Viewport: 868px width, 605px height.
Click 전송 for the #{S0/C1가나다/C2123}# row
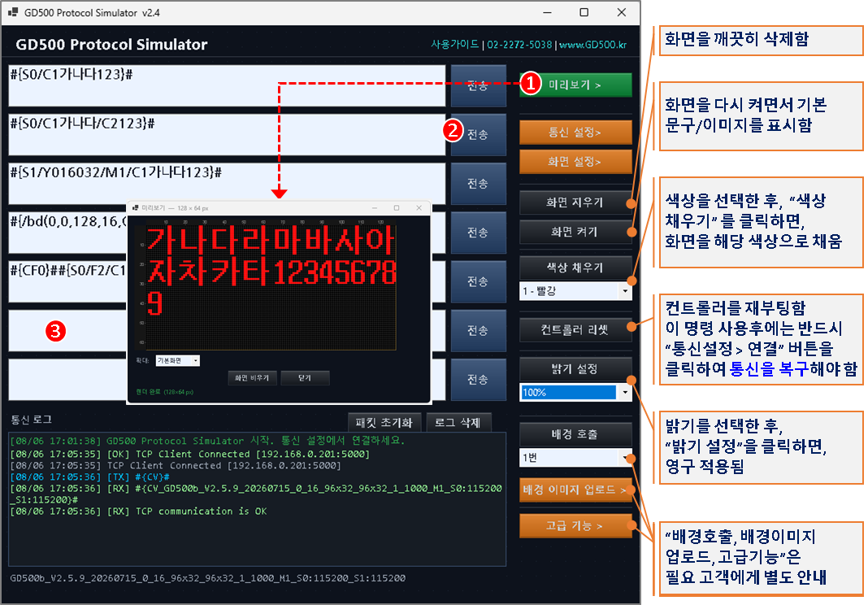(478, 135)
